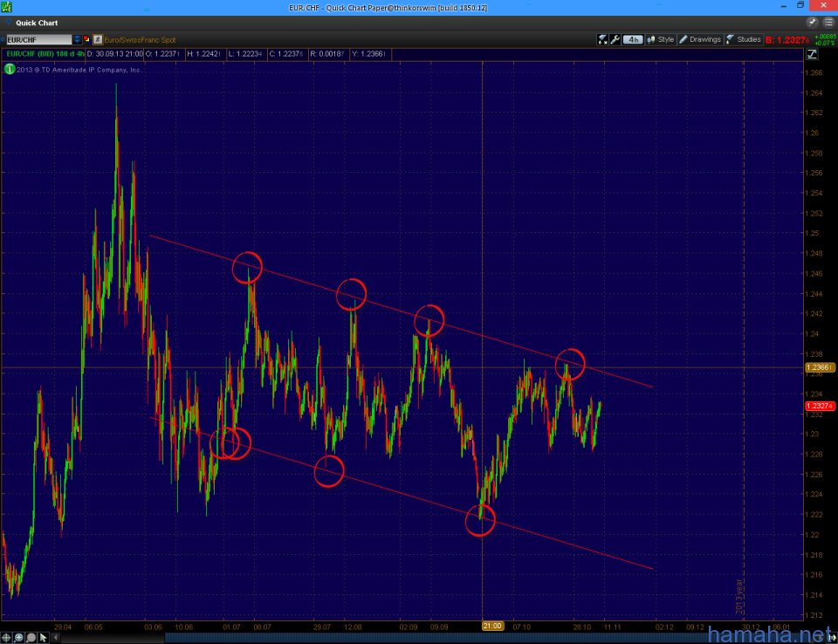Viewport: 838px width, 644px height.
Task: Click the Quick Chart title text
Action: (x=37, y=23)
